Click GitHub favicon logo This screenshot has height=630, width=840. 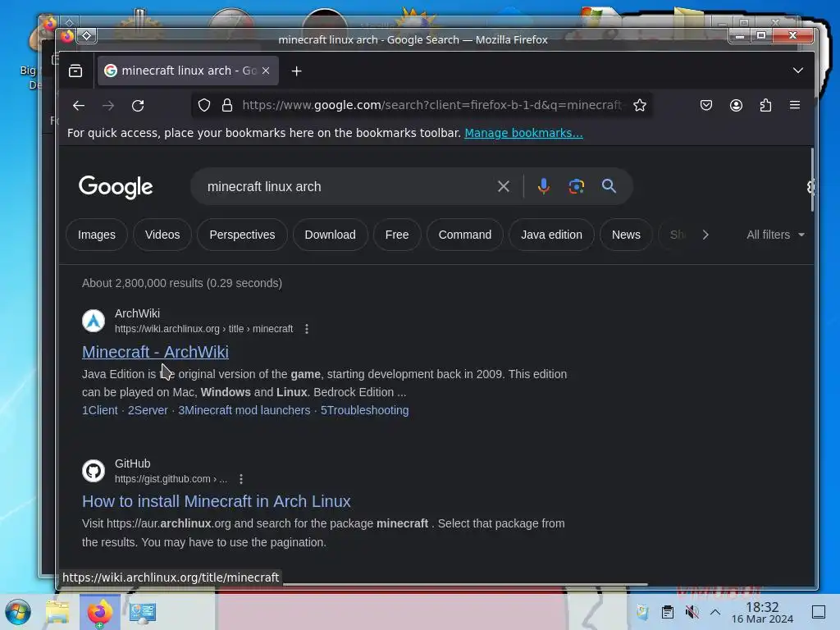click(94, 471)
